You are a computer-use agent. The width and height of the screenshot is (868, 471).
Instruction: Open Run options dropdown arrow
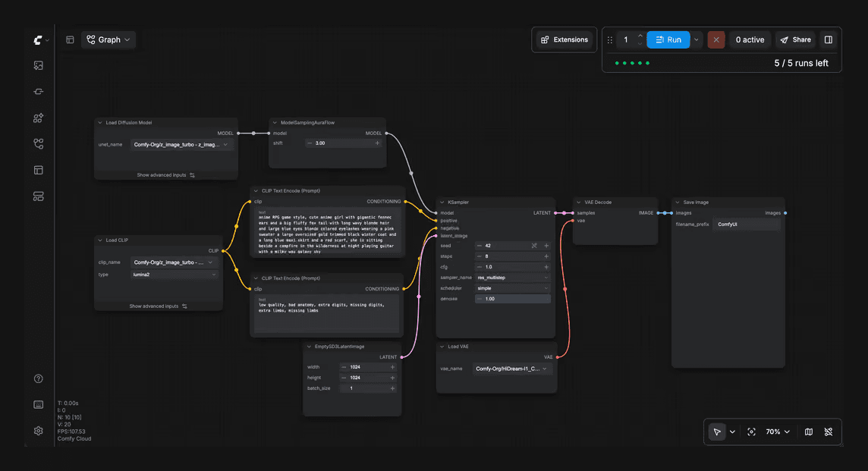coord(697,40)
